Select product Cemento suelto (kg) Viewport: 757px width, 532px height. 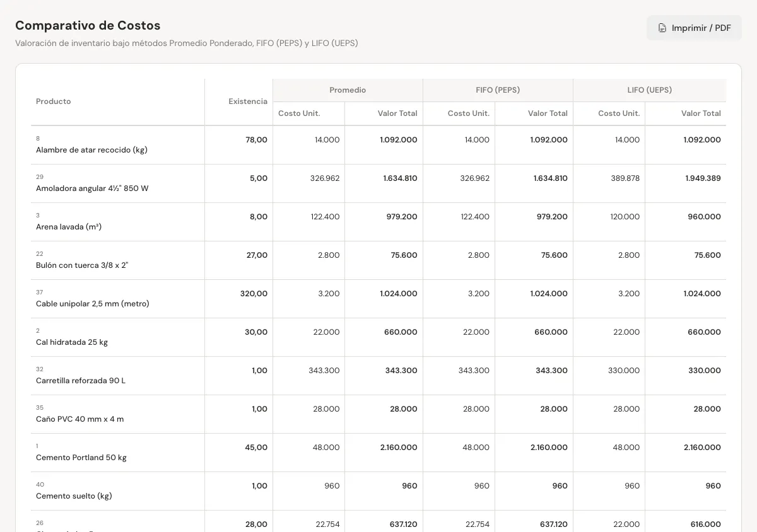click(74, 496)
